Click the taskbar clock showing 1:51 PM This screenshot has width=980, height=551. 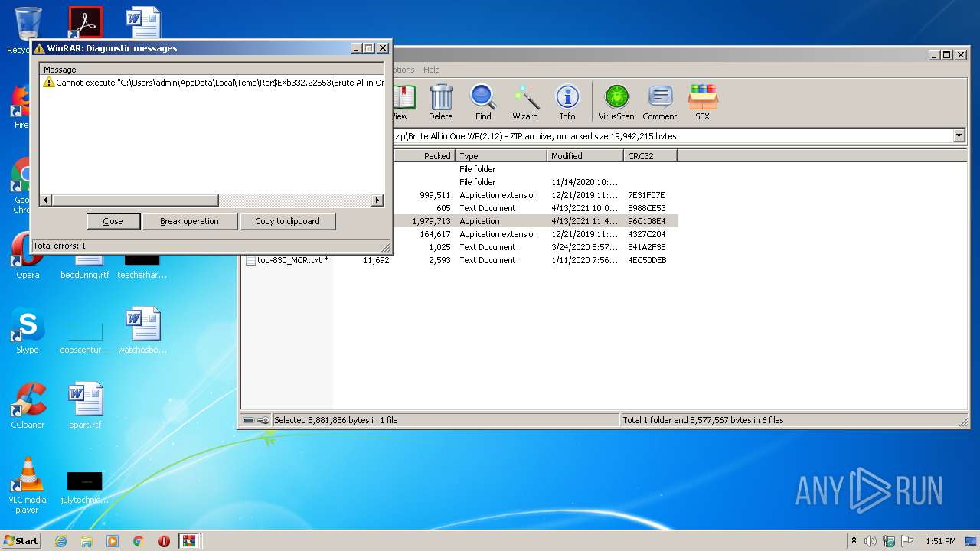click(x=940, y=541)
